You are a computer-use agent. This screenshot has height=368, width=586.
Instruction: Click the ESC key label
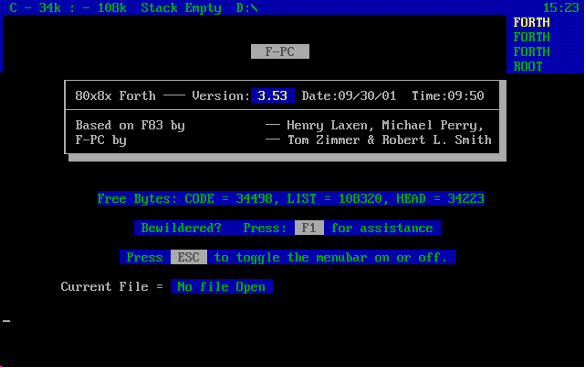pyautogui.click(x=189, y=257)
